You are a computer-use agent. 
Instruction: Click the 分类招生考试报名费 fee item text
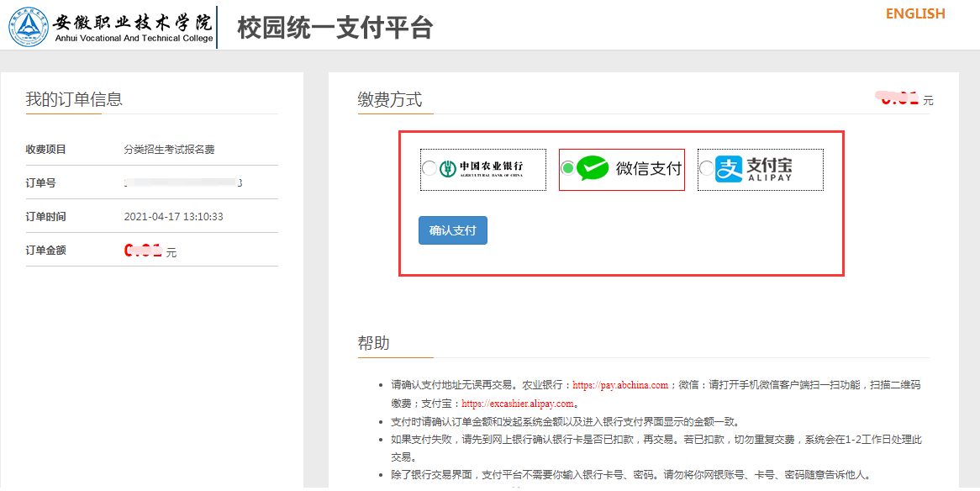tap(169, 150)
